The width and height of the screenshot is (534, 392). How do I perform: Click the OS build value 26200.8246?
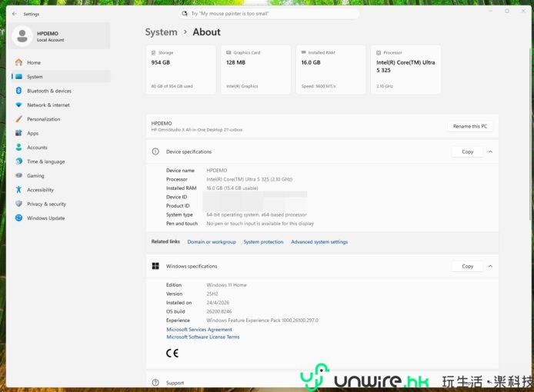pos(219,312)
